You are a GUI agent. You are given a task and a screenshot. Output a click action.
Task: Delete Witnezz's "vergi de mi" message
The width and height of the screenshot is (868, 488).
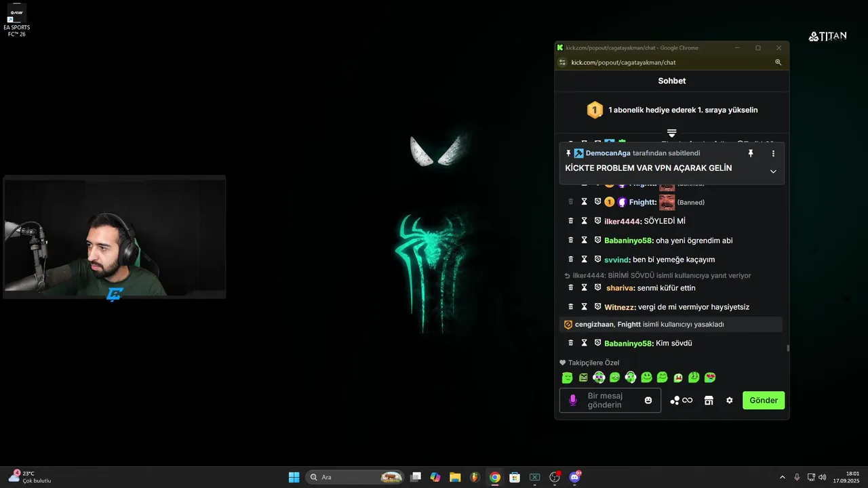click(570, 306)
